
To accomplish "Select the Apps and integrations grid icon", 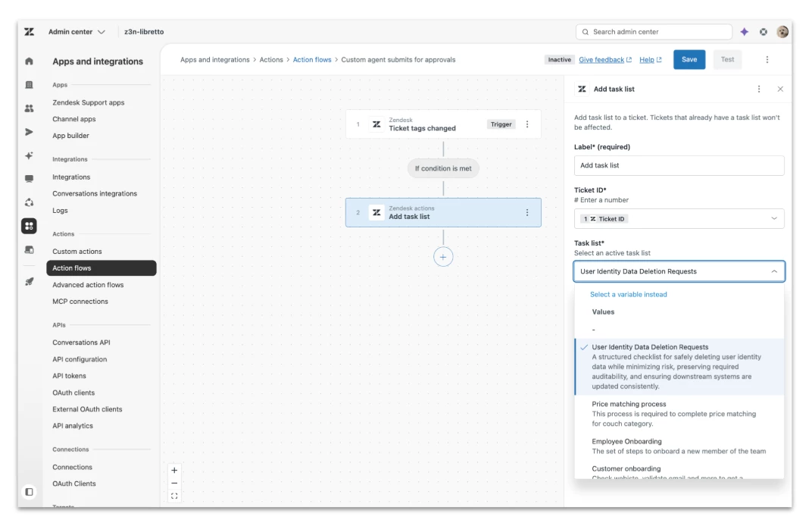I will [29, 226].
